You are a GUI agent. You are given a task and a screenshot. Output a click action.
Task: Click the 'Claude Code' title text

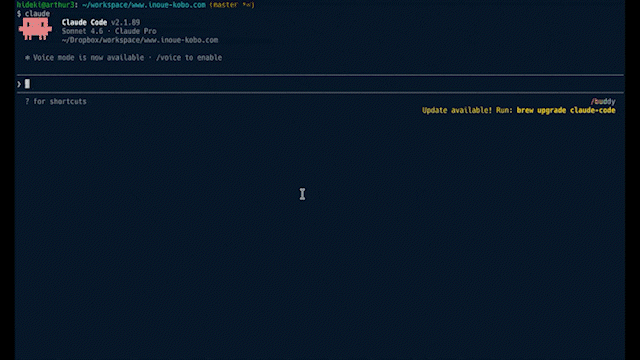84,22
